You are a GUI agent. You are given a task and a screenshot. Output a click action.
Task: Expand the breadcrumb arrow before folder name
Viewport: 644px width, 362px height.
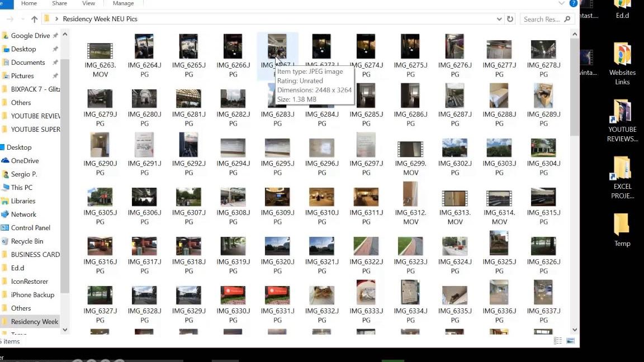click(56, 19)
